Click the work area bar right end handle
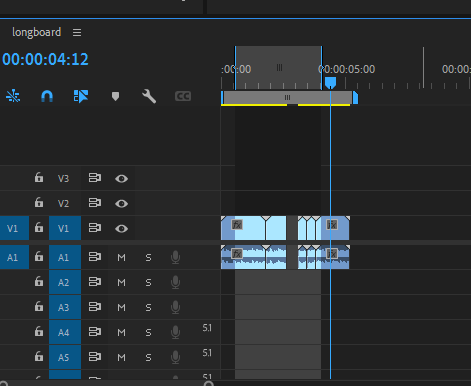471x386 pixels. pyautogui.click(x=355, y=97)
